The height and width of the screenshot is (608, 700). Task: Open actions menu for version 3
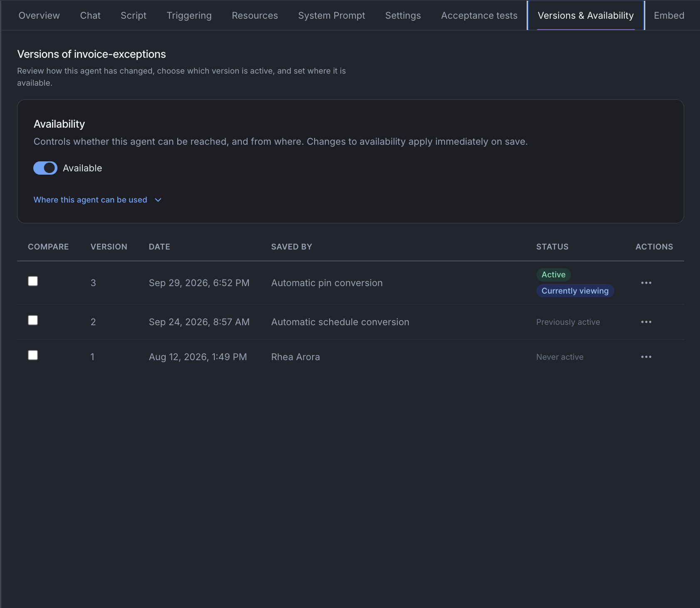point(646,283)
